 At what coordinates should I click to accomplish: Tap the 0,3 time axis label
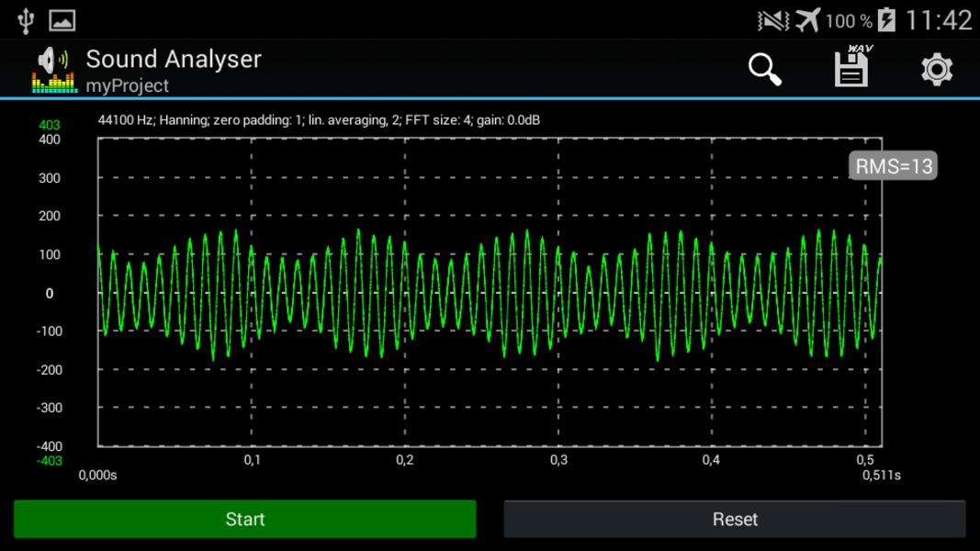[558, 460]
